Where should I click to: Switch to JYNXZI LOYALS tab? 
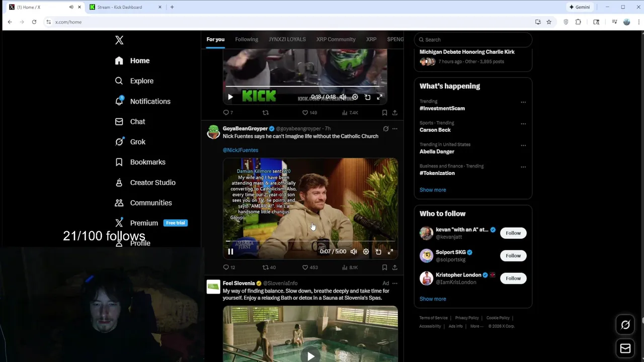[x=287, y=39]
